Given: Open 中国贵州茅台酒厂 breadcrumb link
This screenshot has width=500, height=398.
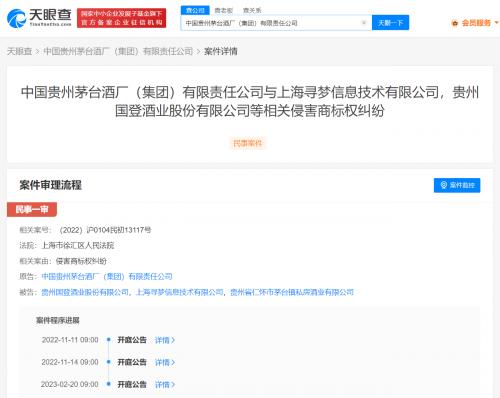Looking at the screenshot, I should pos(118,51).
